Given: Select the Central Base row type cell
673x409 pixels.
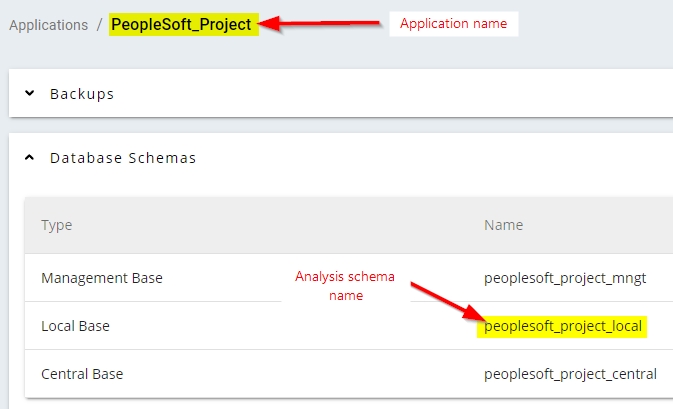Looking at the screenshot, I should (83, 374).
